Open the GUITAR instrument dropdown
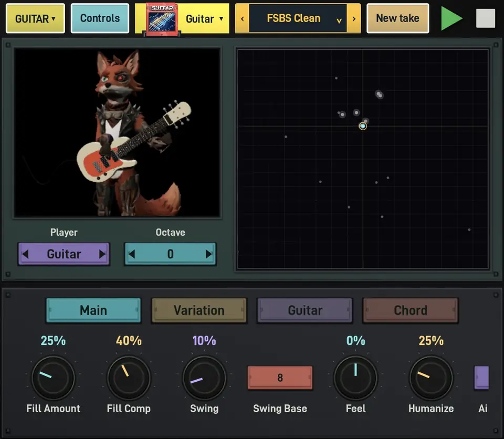This screenshot has width=504, height=439. (x=35, y=18)
